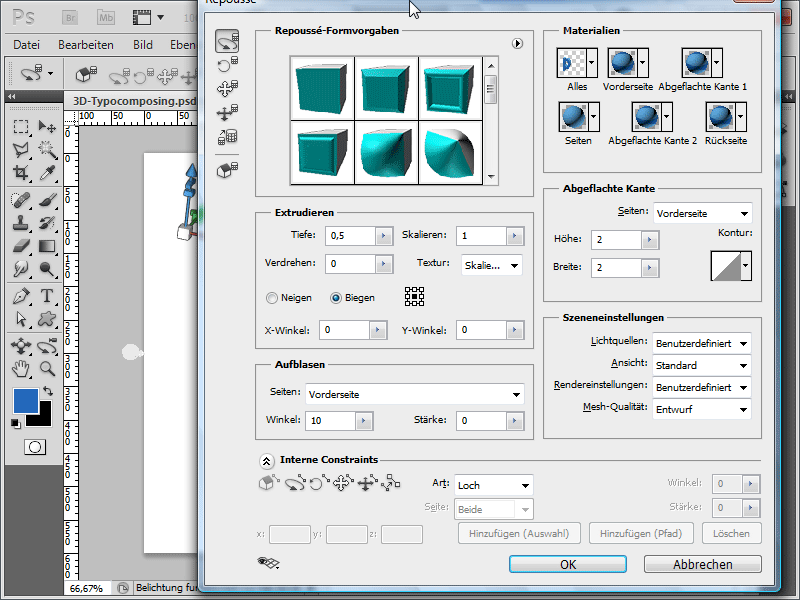Open the Mesh-Qualität dropdown
Viewport: 800px width, 600px height.
click(702, 409)
